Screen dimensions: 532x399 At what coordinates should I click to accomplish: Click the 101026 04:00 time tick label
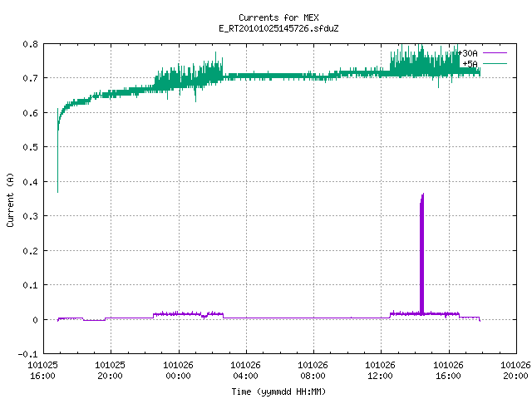tap(246, 371)
